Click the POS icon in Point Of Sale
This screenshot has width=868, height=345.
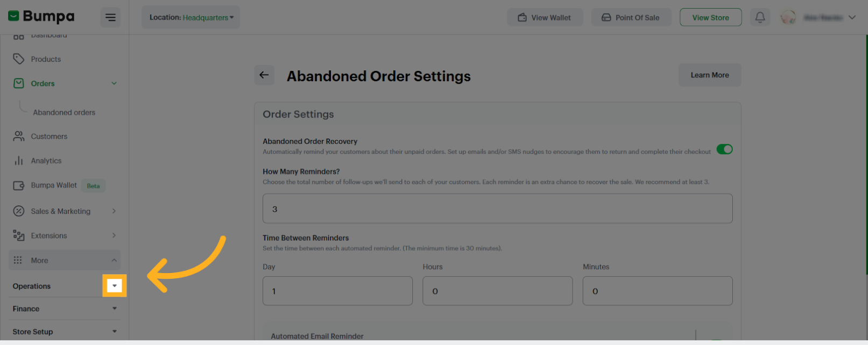(x=606, y=18)
